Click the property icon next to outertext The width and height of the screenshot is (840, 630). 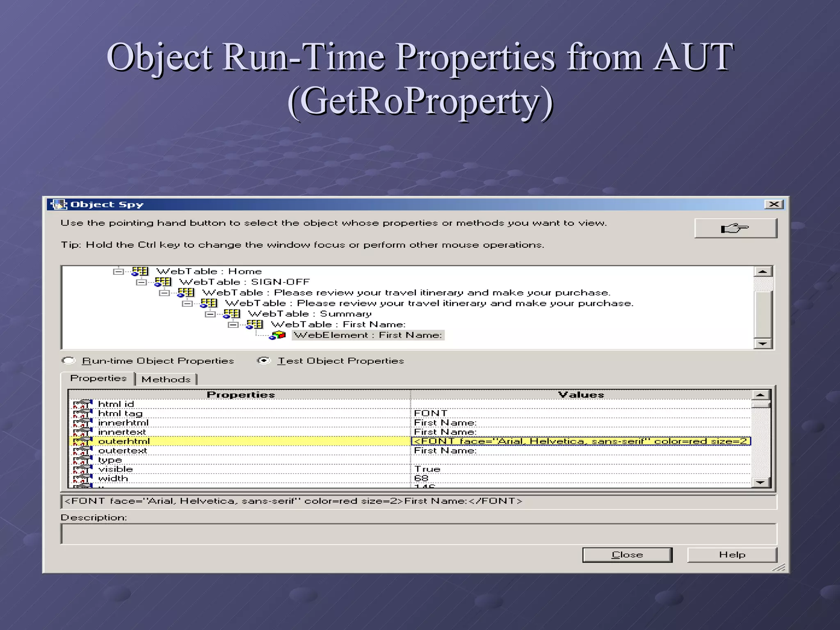[83, 451]
